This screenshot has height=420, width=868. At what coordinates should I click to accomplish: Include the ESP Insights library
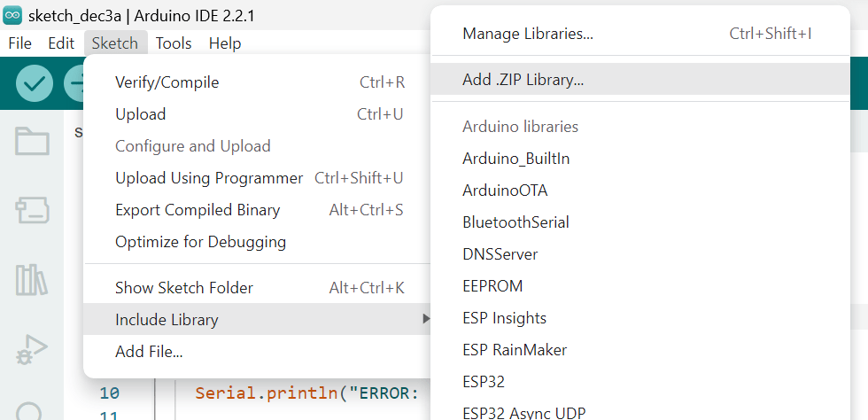[640, 318]
